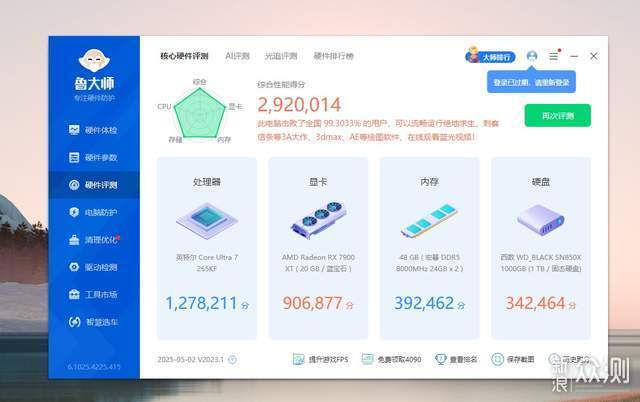The height and width of the screenshot is (402, 640).
Task: Click the WD_BLACK SN850X description
Action: click(x=541, y=263)
